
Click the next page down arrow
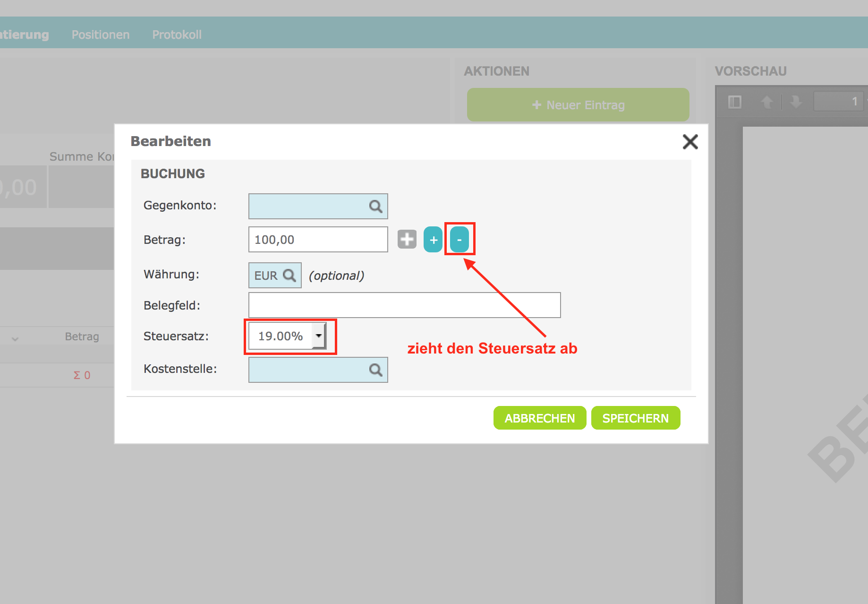click(x=796, y=102)
